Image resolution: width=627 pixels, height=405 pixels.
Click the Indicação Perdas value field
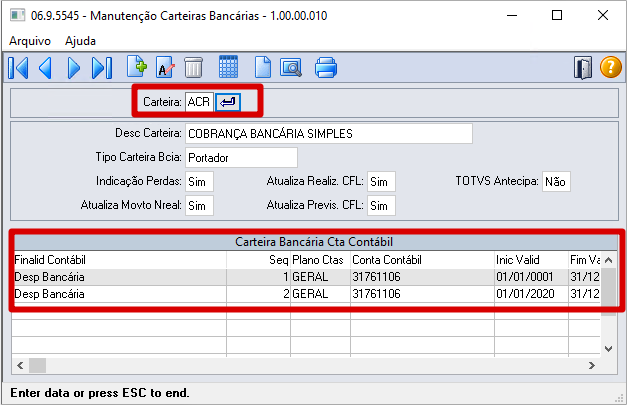pos(199,182)
